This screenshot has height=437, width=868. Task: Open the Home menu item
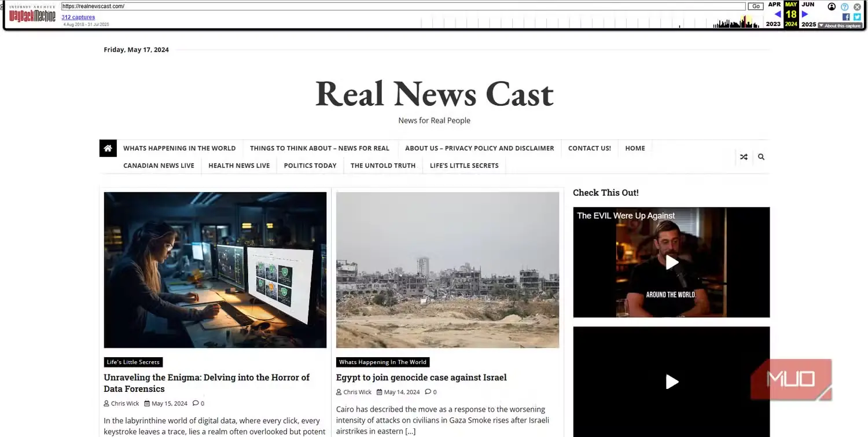click(x=635, y=148)
